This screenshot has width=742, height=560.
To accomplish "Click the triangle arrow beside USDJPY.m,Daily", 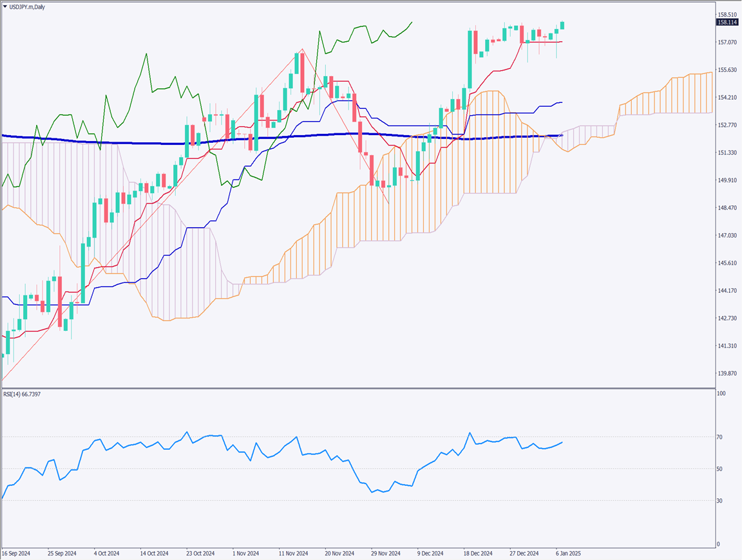I will pyautogui.click(x=6, y=6).
